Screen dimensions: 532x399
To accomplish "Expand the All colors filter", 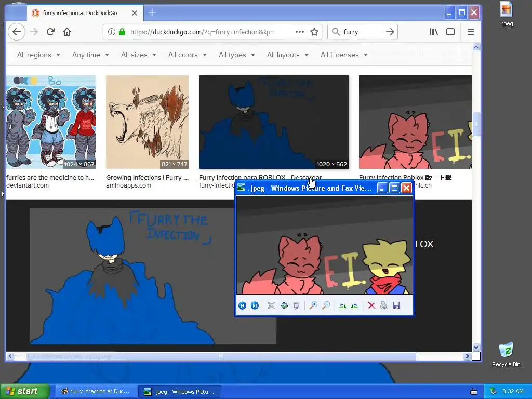I will pyautogui.click(x=187, y=55).
